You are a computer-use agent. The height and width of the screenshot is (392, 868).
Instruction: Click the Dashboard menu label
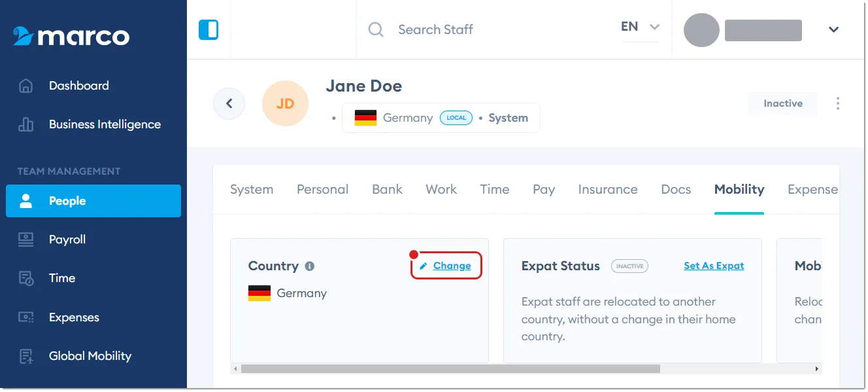click(x=79, y=86)
